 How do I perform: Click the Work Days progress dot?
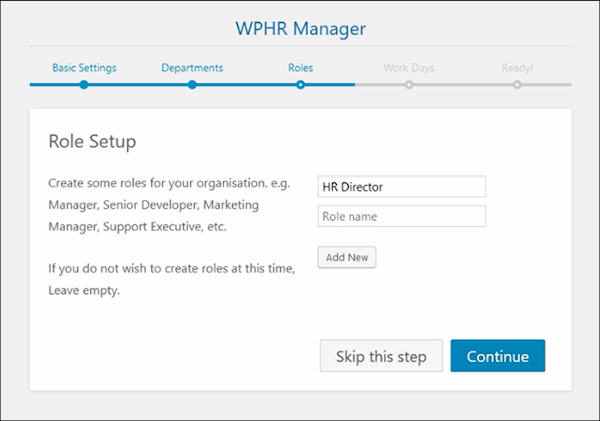tap(409, 85)
